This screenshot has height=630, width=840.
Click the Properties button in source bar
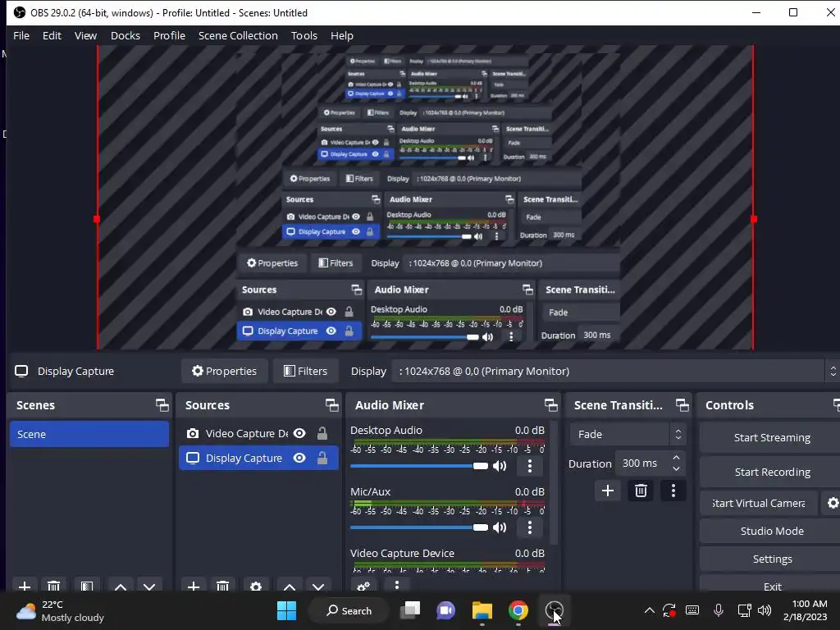[225, 372]
